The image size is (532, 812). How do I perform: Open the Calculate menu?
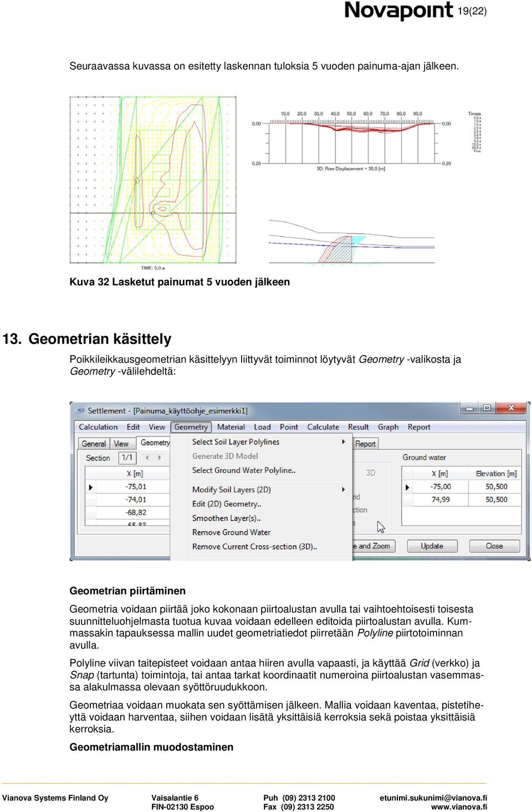323,427
